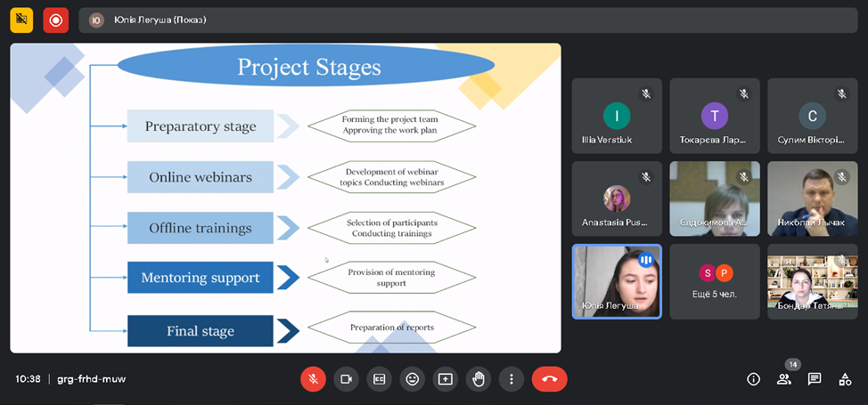Select Illia Verstiuk's participant tile
868x405 pixels.
616,116
